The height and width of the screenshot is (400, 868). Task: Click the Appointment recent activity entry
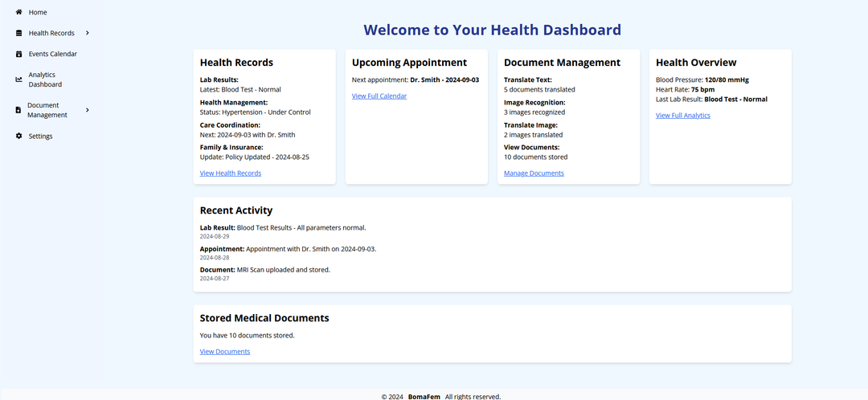click(288, 249)
